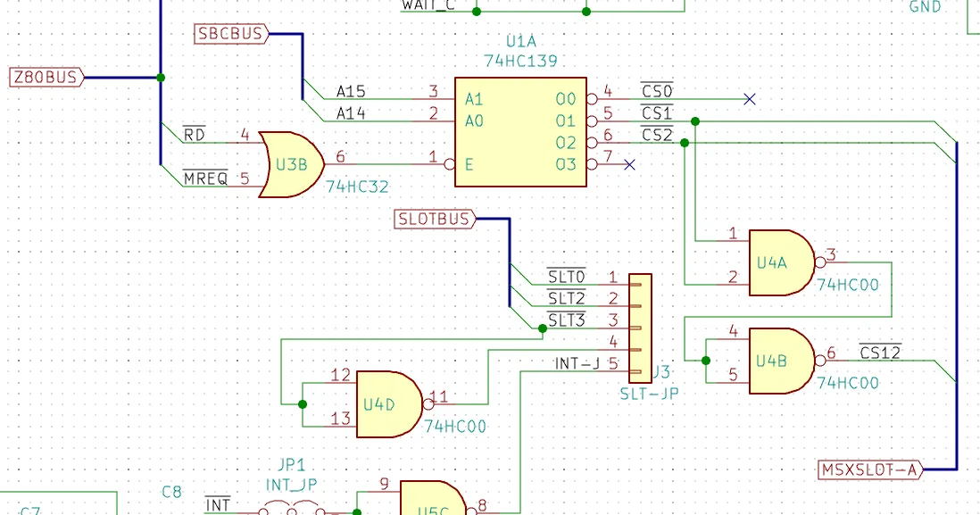The width and height of the screenshot is (980, 515).
Task: Click the A1 pin label on U1A
Action: pos(474,99)
